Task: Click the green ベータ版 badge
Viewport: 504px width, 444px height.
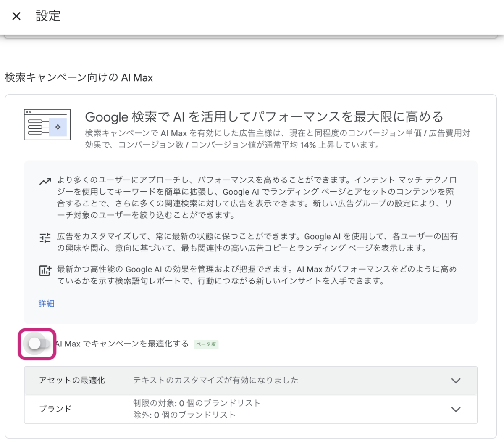Action: 206,344
